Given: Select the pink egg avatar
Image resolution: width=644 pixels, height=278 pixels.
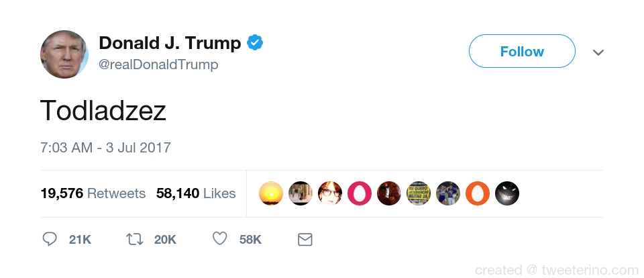Looking at the screenshot, I should pyautogui.click(x=360, y=193).
